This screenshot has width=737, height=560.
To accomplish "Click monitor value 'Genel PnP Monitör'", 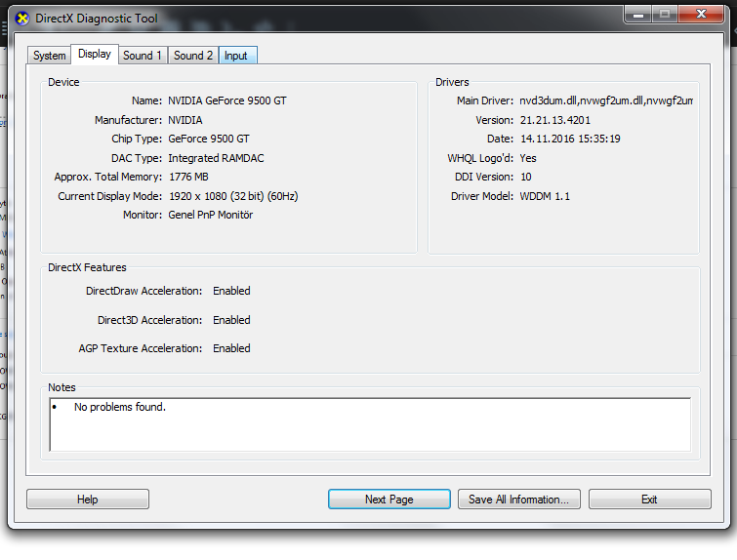I will (211, 215).
